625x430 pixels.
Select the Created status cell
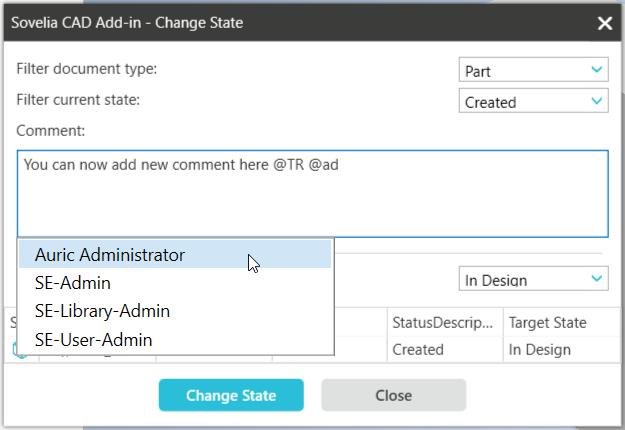click(445, 349)
